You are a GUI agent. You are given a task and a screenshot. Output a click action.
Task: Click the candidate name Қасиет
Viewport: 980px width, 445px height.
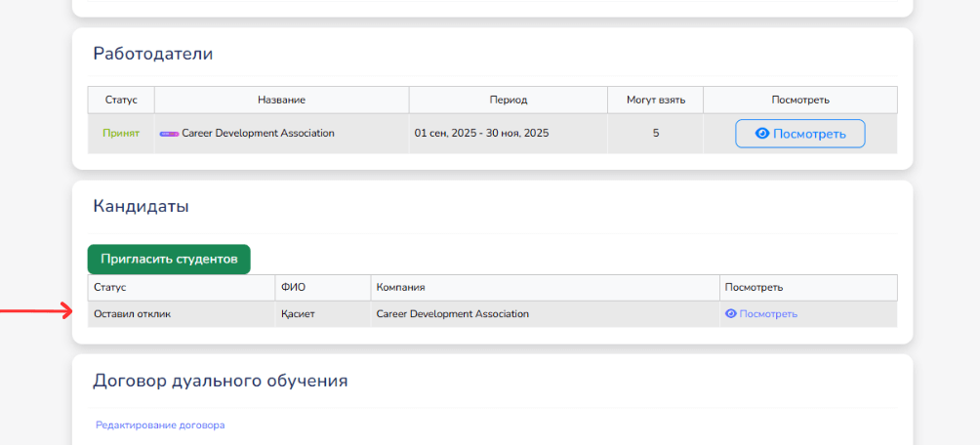pyautogui.click(x=299, y=314)
